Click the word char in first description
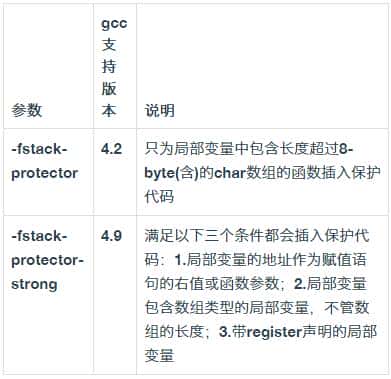Image resolution: width=391 pixels, height=379 pixels. 230,173
